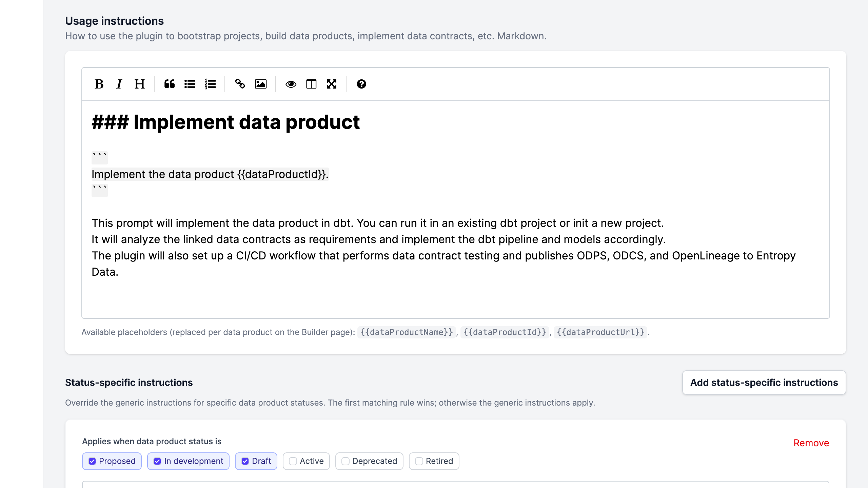
Task: Open the markdown guide help icon
Action: (x=361, y=84)
